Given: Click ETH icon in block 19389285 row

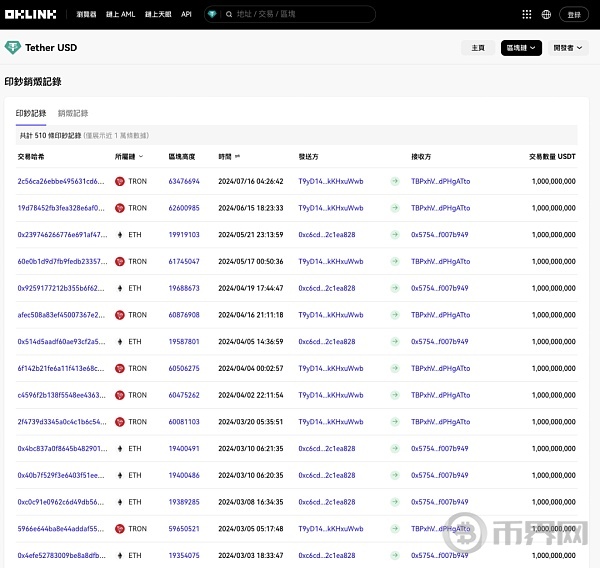Looking at the screenshot, I should pyautogui.click(x=120, y=502).
